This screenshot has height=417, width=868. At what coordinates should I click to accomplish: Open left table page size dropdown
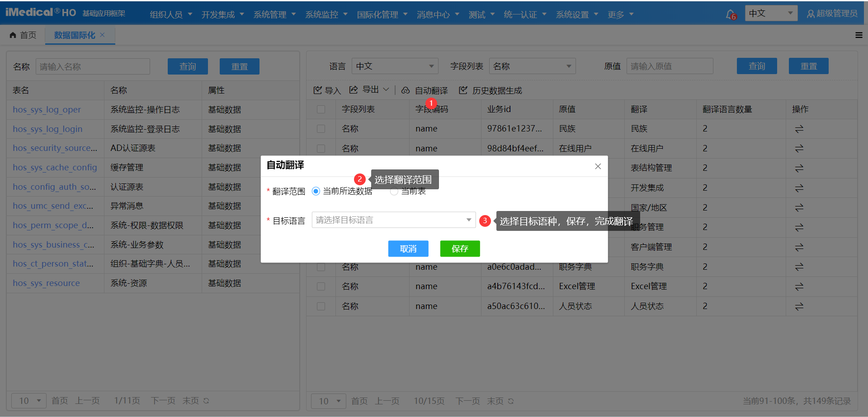29,401
